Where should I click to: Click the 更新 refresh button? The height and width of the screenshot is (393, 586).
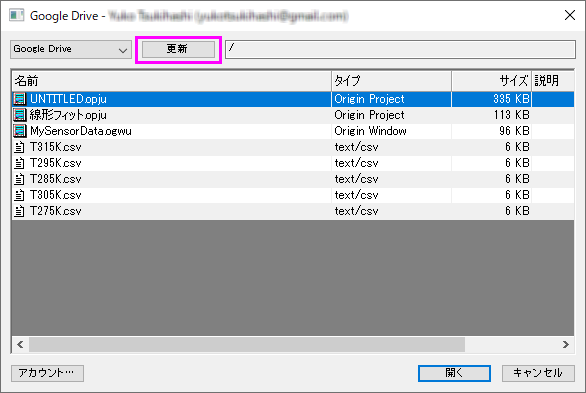[178, 49]
